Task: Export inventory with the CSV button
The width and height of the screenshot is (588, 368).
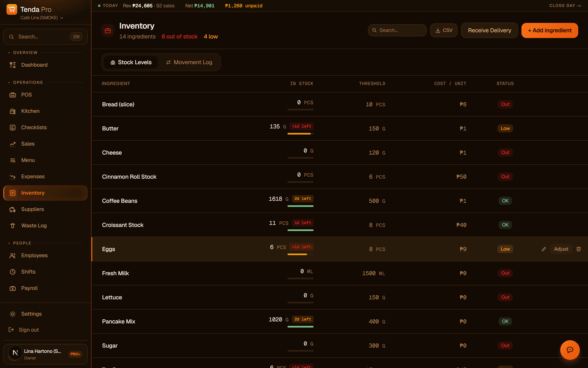Action: pyautogui.click(x=444, y=30)
